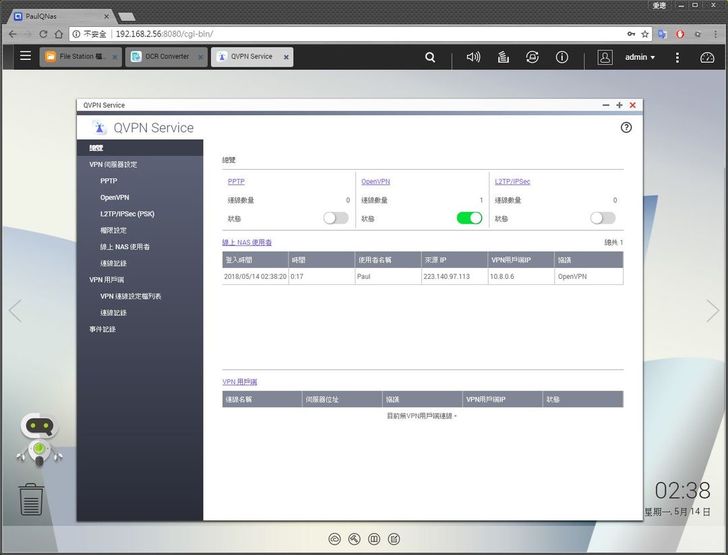Click the Qboost robot assistant icon
Screen dimensions: 728x555
click(40, 440)
